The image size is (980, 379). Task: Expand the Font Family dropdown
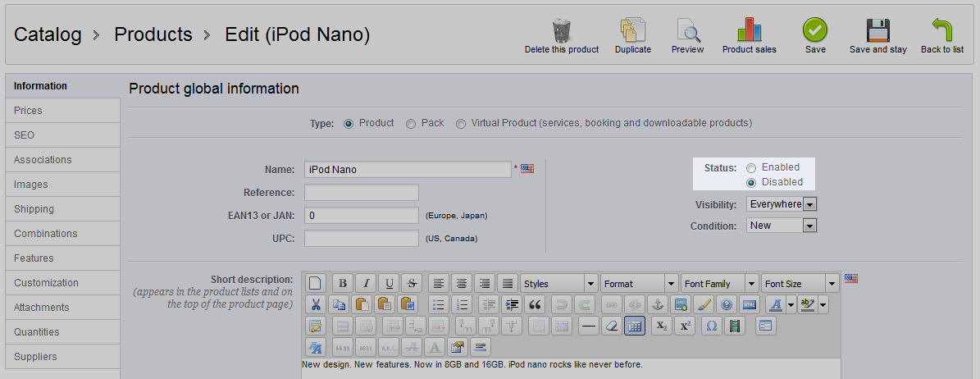[x=719, y=283]
